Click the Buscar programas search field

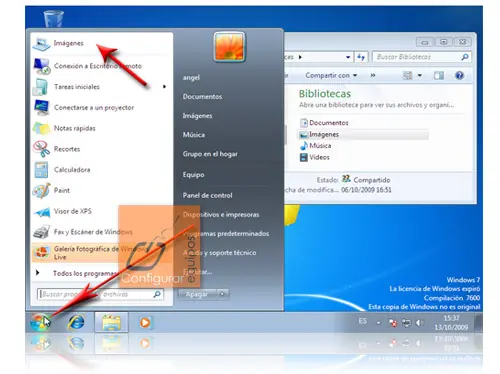click(100, 294)
